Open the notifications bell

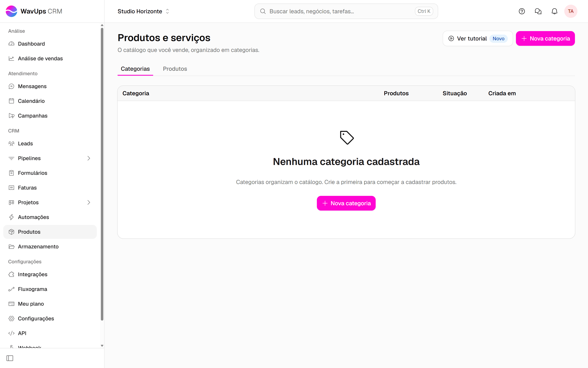(554, 11)
